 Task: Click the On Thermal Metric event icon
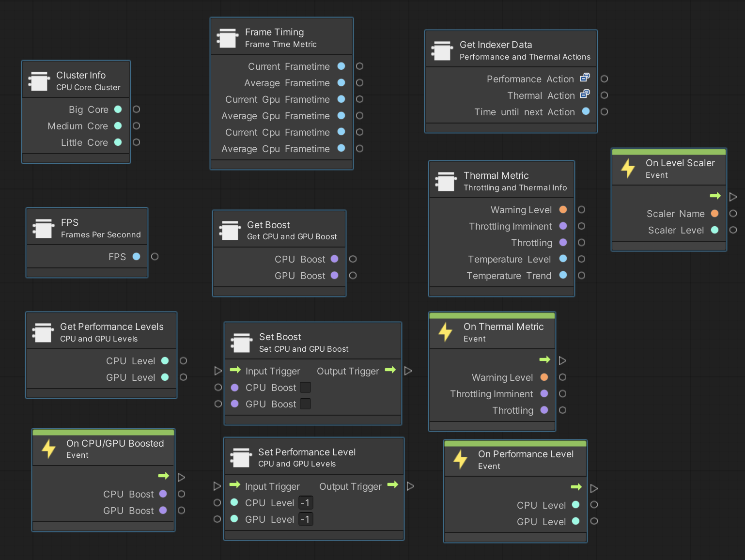(x=444, y=332)
